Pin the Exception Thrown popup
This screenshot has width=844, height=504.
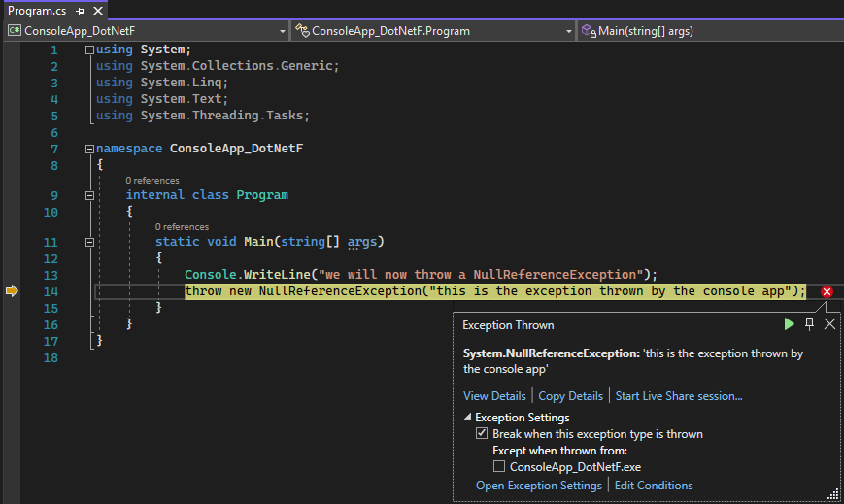point(809,324)
